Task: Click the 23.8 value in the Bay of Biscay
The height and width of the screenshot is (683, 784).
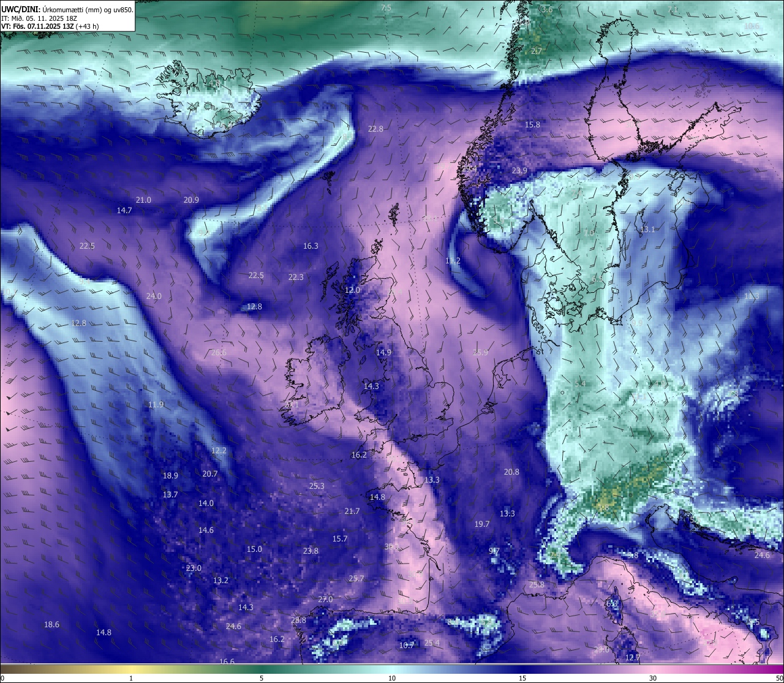Action: 311,551
